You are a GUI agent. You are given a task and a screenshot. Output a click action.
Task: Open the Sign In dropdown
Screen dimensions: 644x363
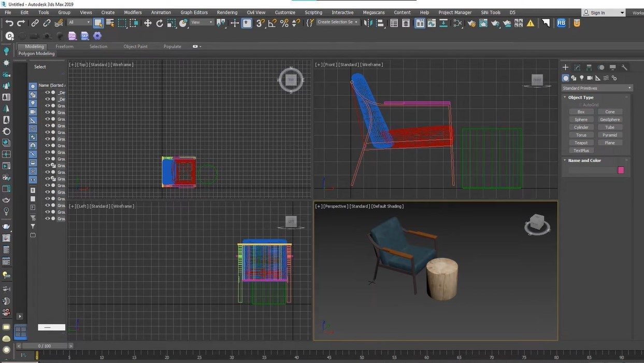[604, 12]
